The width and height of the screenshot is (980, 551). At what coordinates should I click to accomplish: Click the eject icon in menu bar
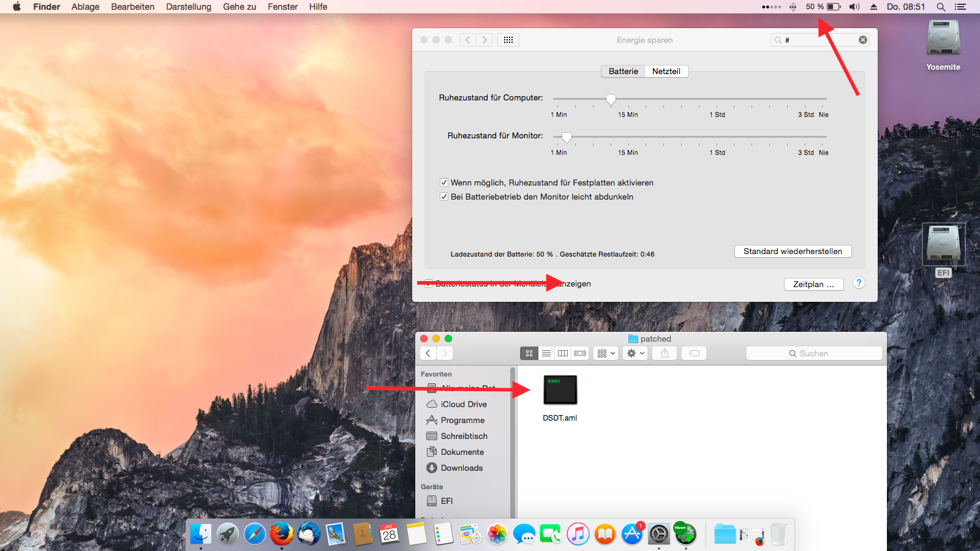pos(873,7)
